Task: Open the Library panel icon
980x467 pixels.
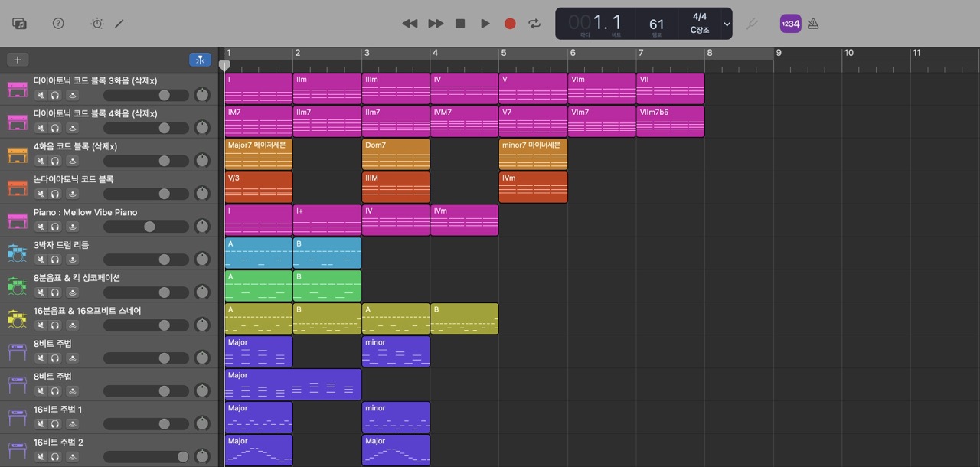Action: 20,24
